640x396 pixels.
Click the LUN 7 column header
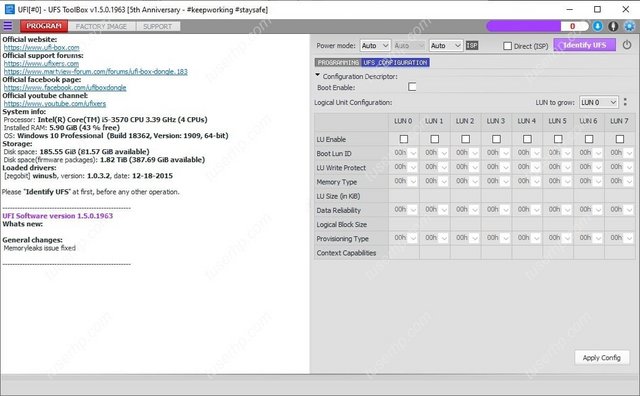pyautogui.click(x=620, y=121)
